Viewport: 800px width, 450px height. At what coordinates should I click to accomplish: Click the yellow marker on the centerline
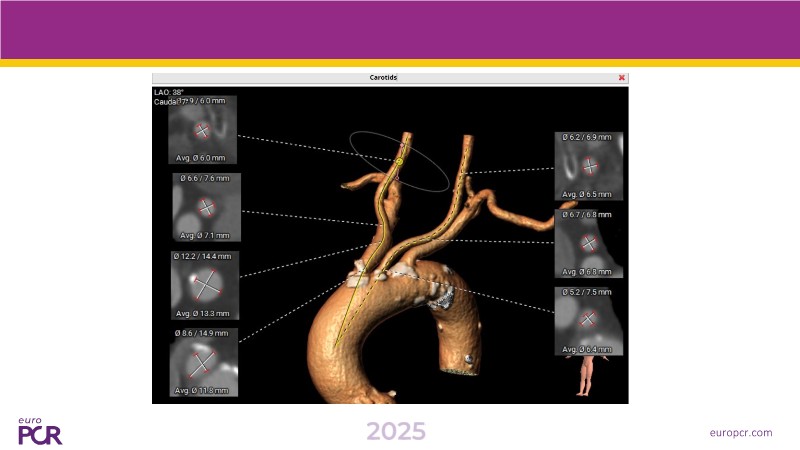pyautogui.click(x=399, y=159)
